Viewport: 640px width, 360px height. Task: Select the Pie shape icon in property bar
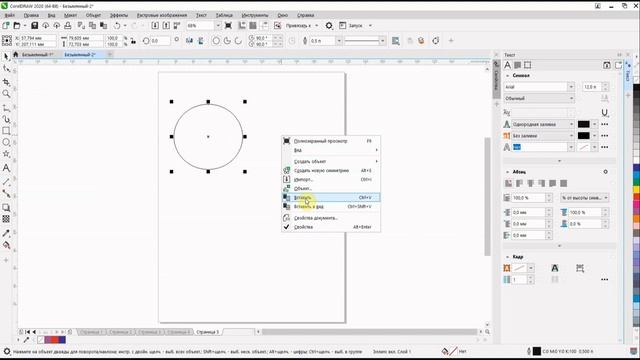pyautogui.click(x=227, y=41)
